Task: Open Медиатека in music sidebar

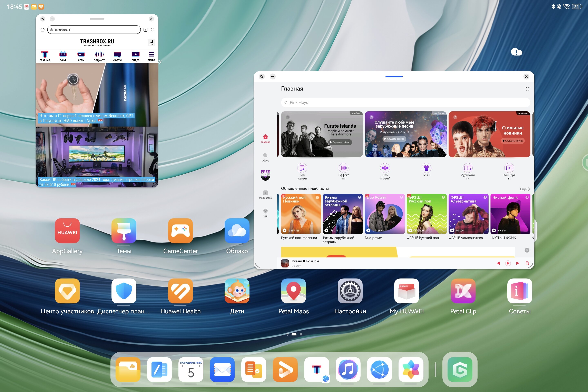Action: [265, 195]
